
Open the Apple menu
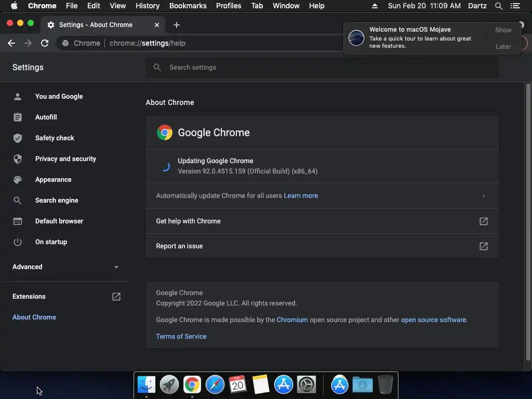[x=14, y=6]
